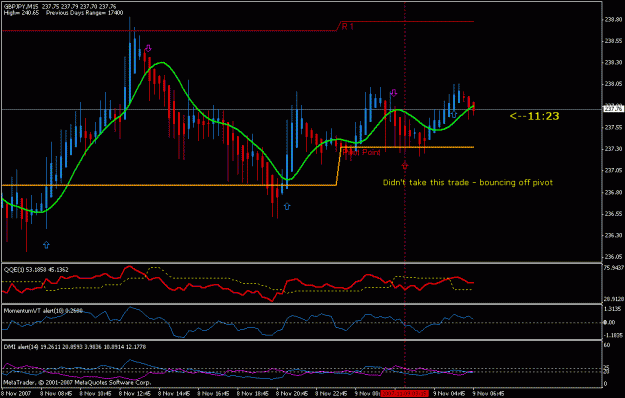Click the red up arrow below Pivot Point line

coord(405,165)
